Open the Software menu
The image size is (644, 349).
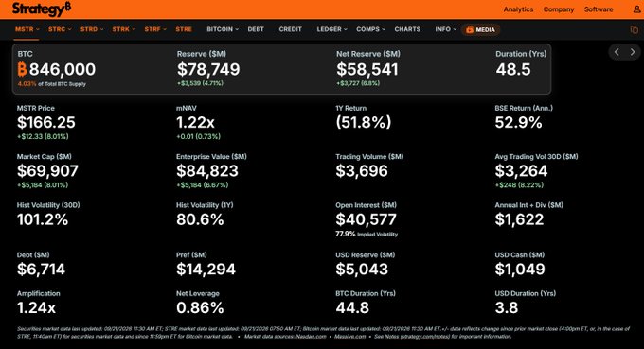599,9
